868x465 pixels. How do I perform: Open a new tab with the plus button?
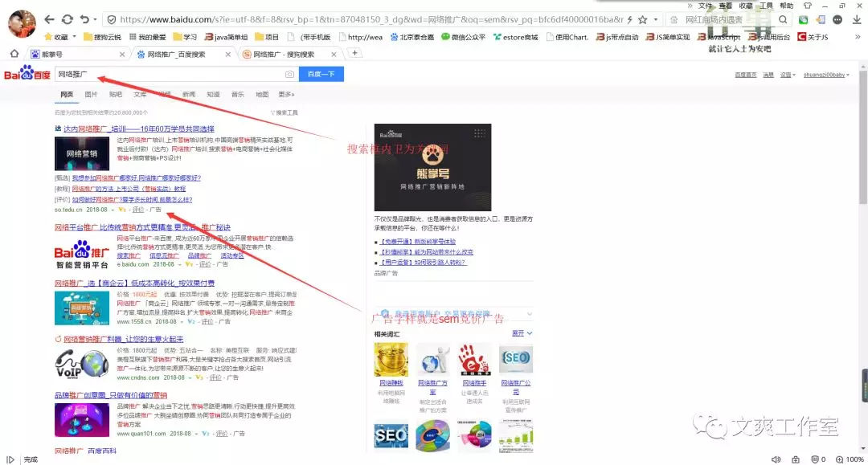(355, 53)
